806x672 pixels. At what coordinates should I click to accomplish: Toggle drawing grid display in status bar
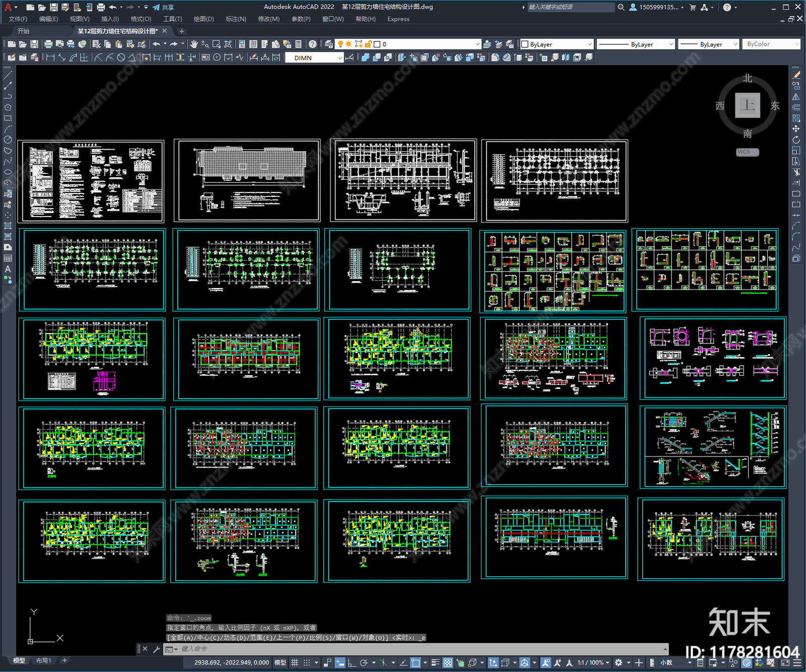click(295, 662)
